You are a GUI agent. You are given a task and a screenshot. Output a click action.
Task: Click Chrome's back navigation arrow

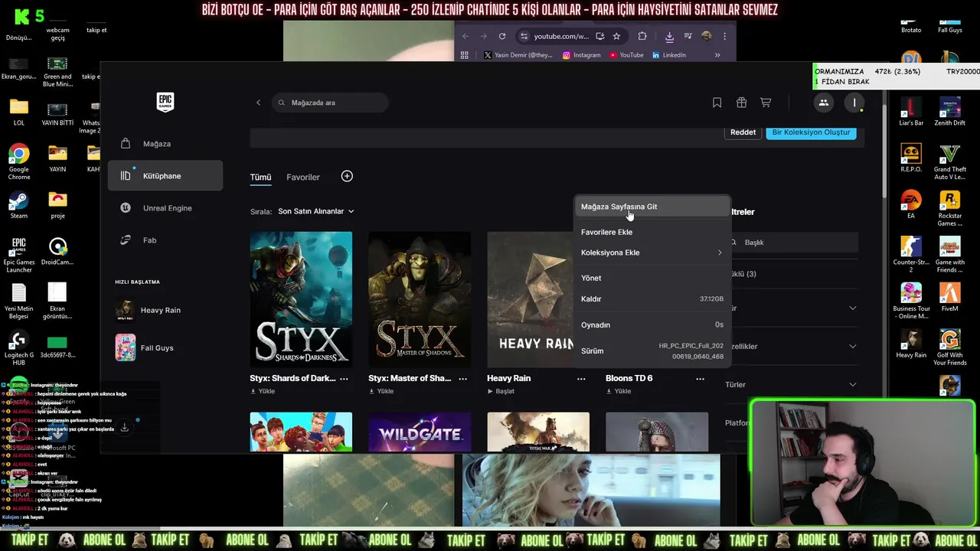(x=465, y=36)
